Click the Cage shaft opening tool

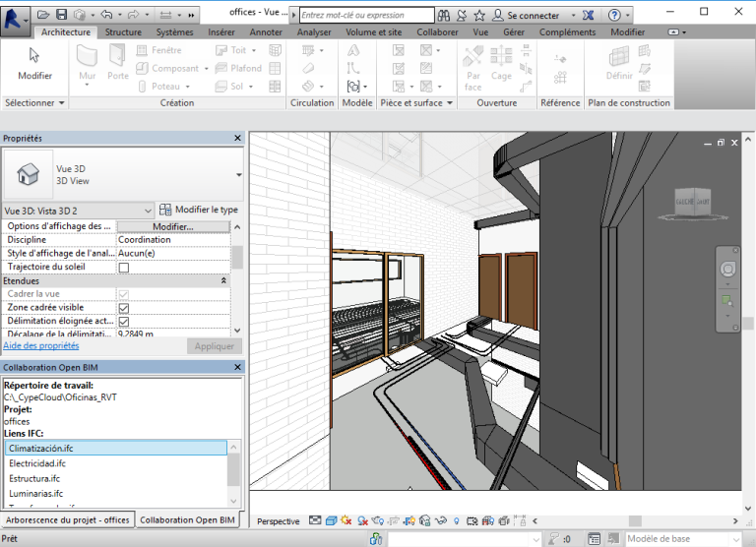pyautogui.click(x=501, y=63)
